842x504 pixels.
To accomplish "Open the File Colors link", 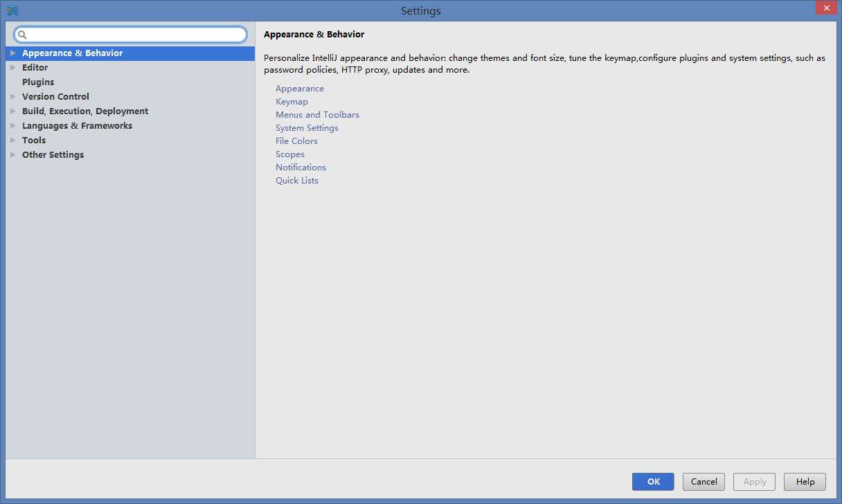I will point(296,141).
